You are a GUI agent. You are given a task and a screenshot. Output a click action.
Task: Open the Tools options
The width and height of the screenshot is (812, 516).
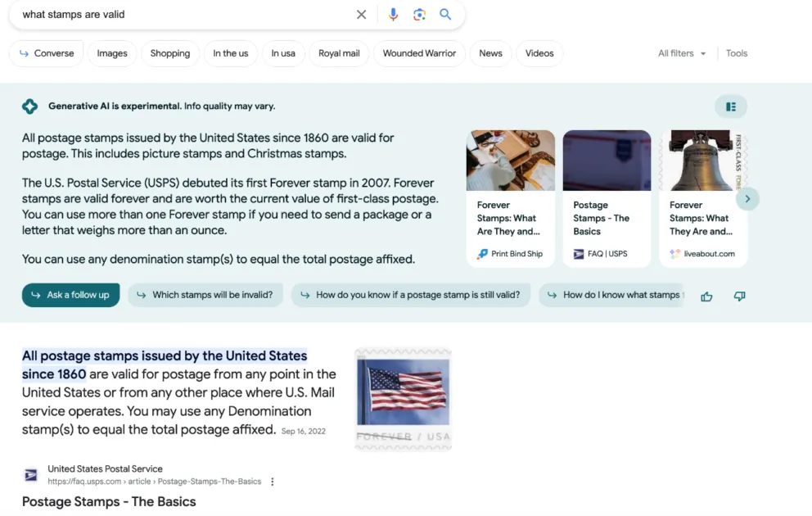click(736, 53)
